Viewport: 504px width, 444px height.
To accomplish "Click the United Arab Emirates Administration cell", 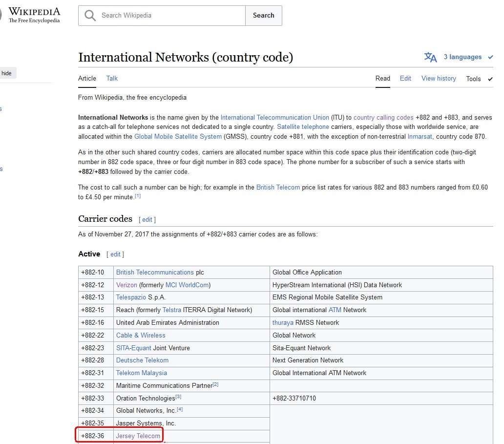I will pos(191,323).
